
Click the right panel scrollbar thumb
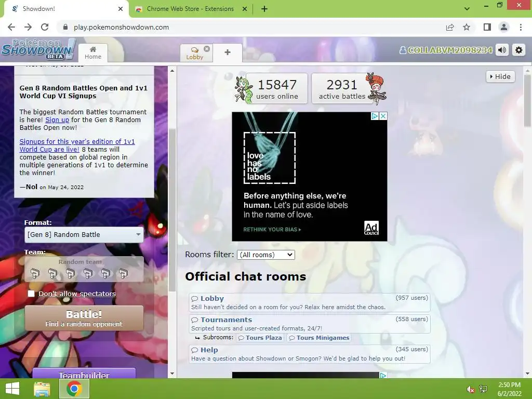pyautogui.click(x=527, y=100)
